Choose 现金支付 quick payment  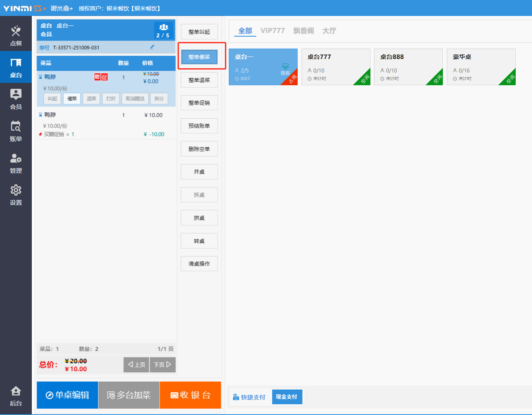[286, 397]
